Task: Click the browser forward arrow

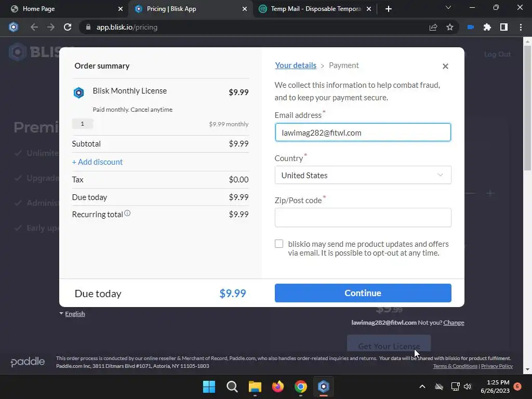Action: pos(51,27)
